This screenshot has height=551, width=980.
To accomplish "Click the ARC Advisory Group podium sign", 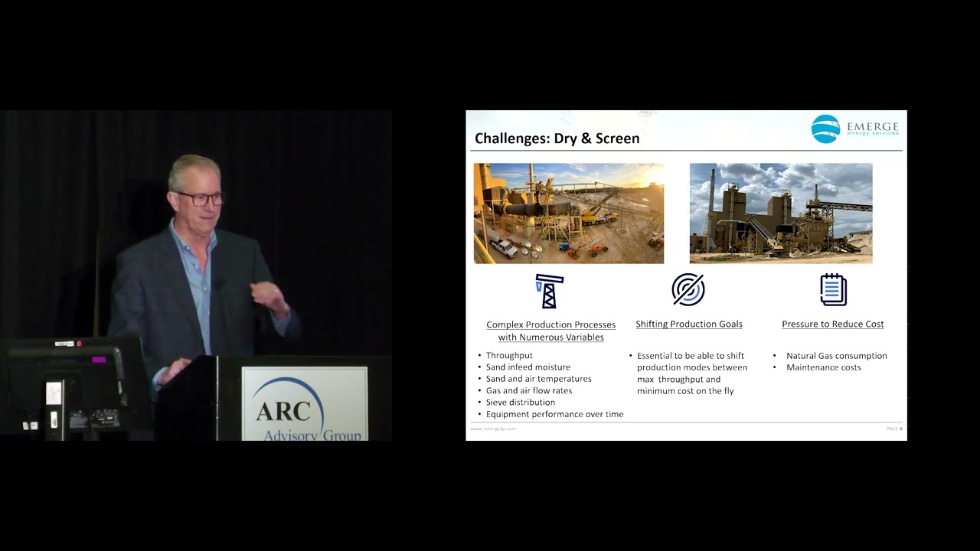I will [305, 403].
